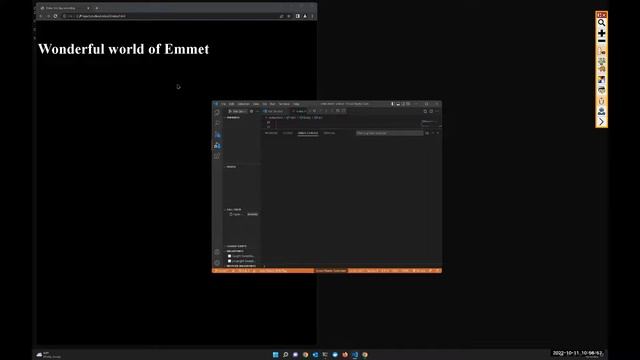Open the Selection menu in VS Code

point(243,104)
